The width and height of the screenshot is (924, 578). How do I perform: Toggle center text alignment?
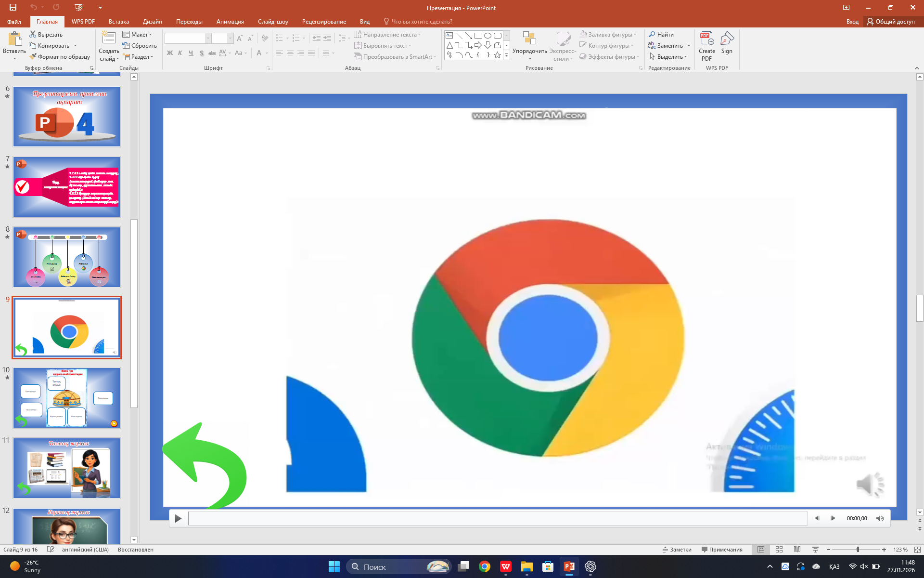[x=290, y=53]
